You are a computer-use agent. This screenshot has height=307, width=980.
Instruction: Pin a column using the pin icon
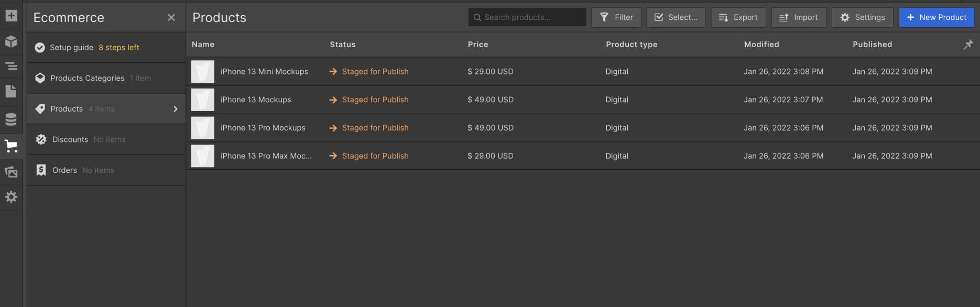click(968, 45)
